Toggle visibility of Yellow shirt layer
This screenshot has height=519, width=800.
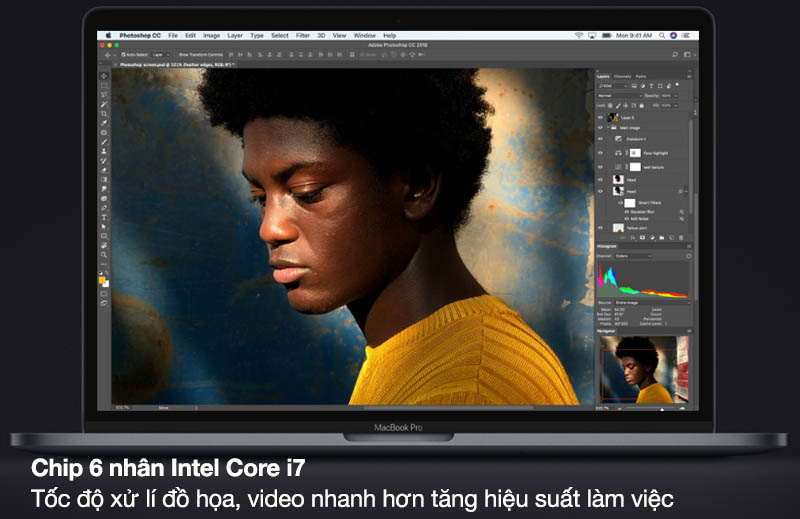[601, 227]
